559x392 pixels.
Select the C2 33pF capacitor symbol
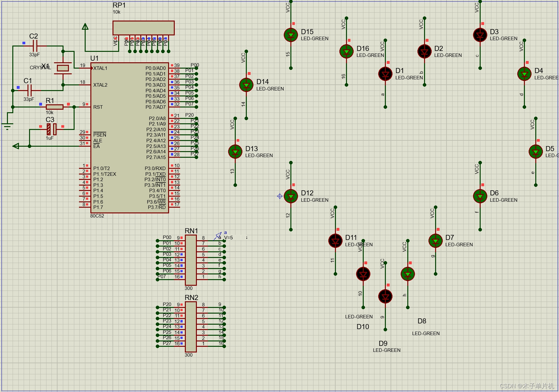tap(35, 46)
